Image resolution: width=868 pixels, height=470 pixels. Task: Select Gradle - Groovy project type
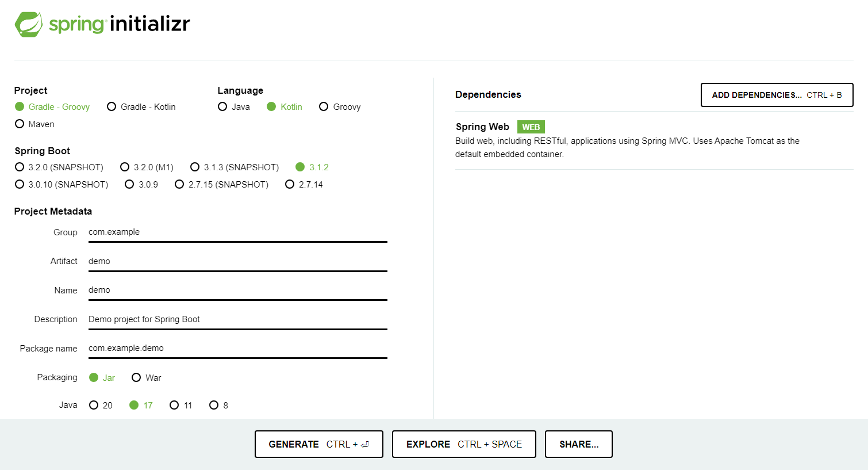coord(52,107)
